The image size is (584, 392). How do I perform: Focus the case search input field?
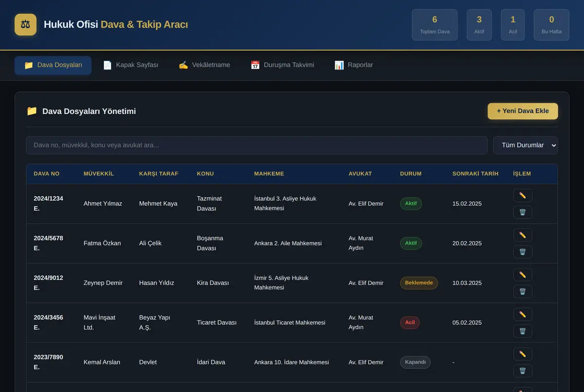click(x=257, y=145)
